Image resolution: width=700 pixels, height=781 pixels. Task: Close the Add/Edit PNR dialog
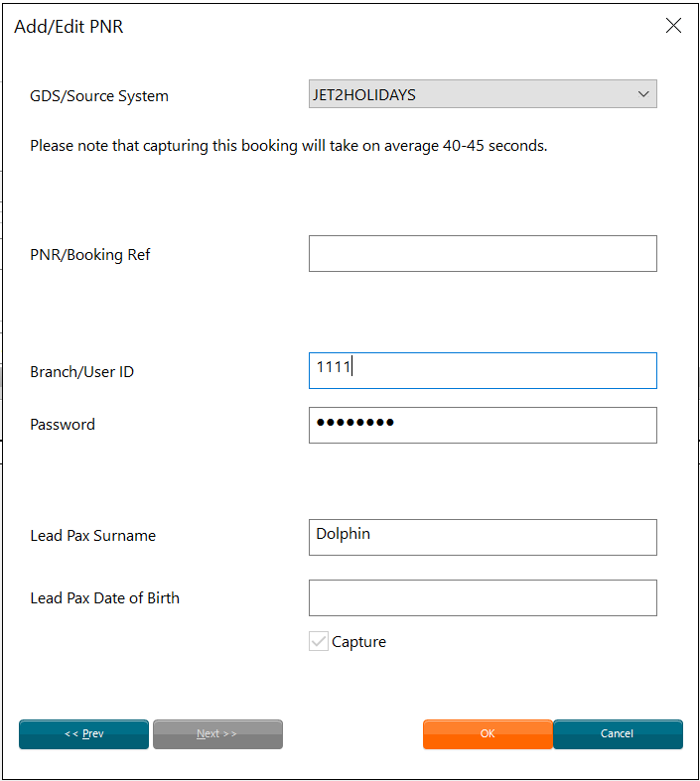(673, 26)
